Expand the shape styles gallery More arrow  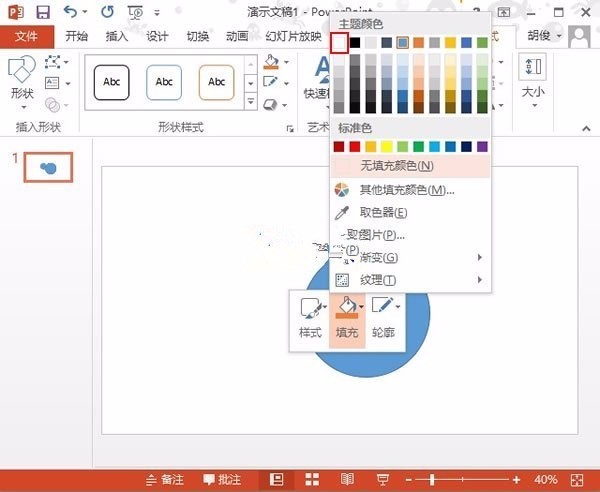click(x=251, y=101)
